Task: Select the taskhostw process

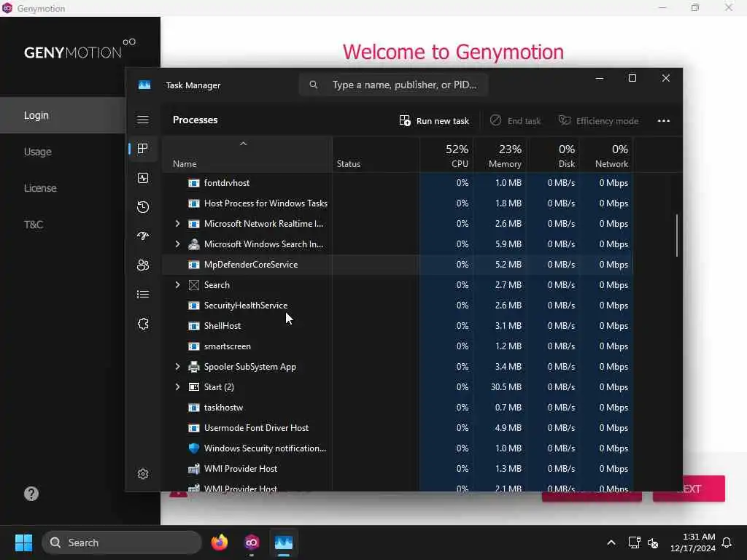Action: click(x=398, y=408)
